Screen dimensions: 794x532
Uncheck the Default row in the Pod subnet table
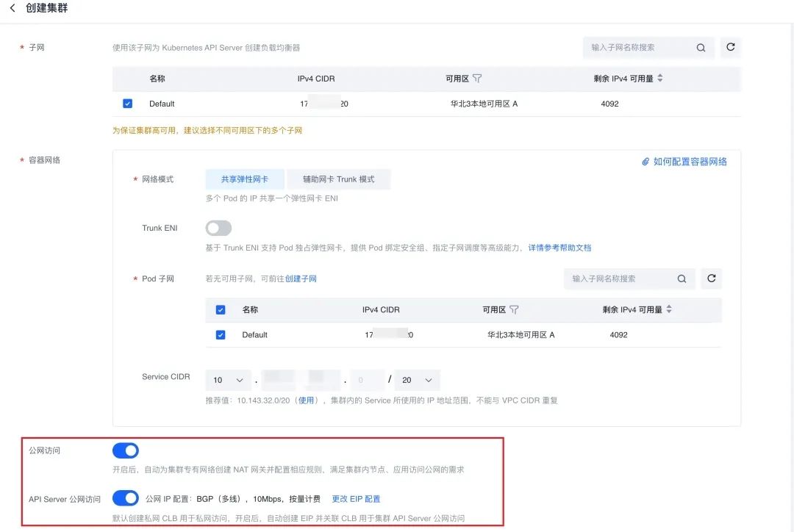pyautogui.click(x=221, y=334)
